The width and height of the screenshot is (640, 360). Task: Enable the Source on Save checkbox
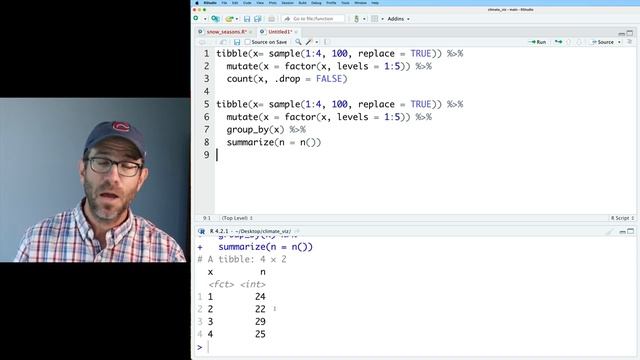pos(247,42)
